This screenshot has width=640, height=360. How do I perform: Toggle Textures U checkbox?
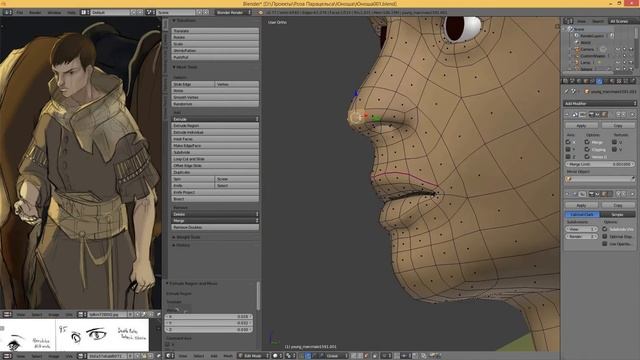click(x=614, y=142)
